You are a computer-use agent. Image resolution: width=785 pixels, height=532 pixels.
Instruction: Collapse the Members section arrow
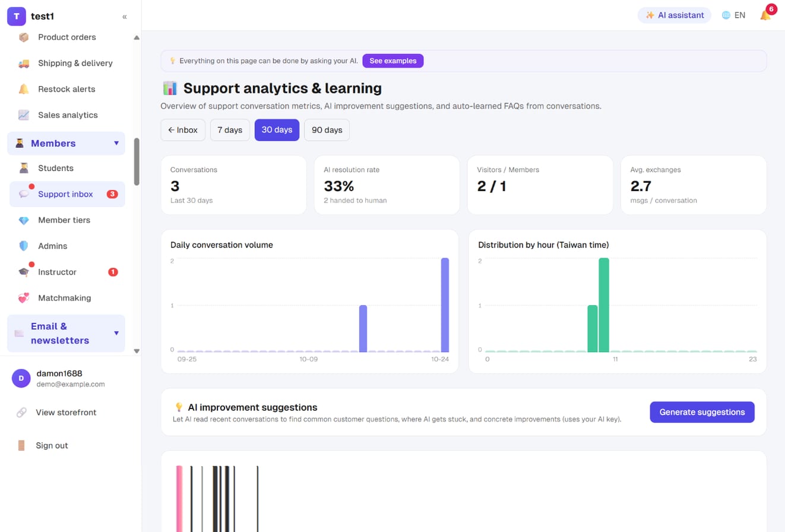pos(116,143)
